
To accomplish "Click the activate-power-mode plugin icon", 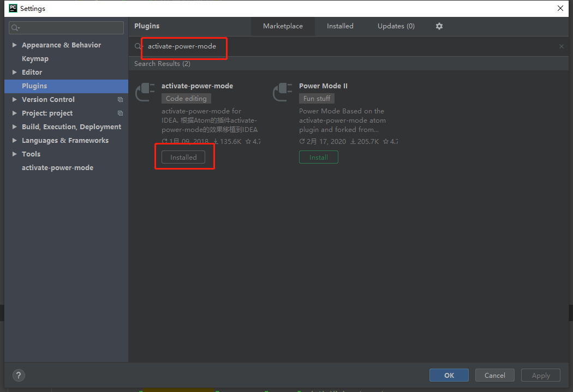I will tap(145, 92).
